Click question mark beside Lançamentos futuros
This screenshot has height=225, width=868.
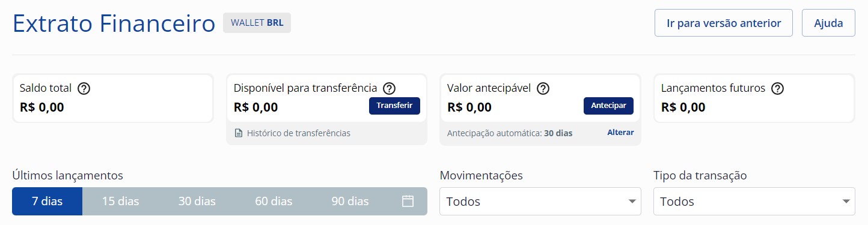778,88
